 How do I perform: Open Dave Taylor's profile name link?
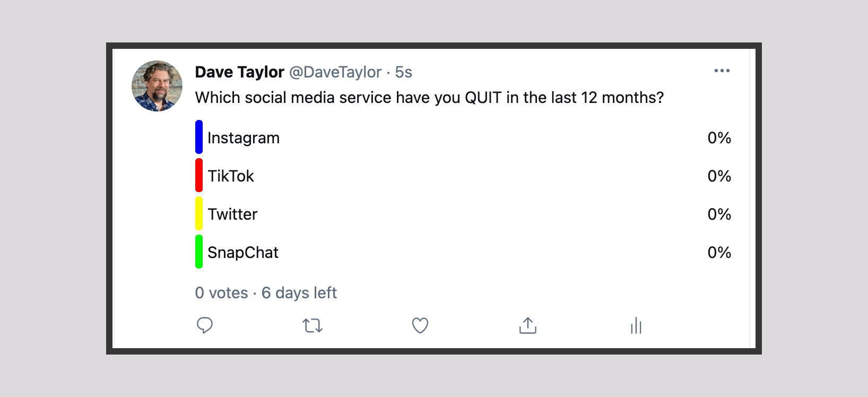pyautogui.click(x=239, y=72)
